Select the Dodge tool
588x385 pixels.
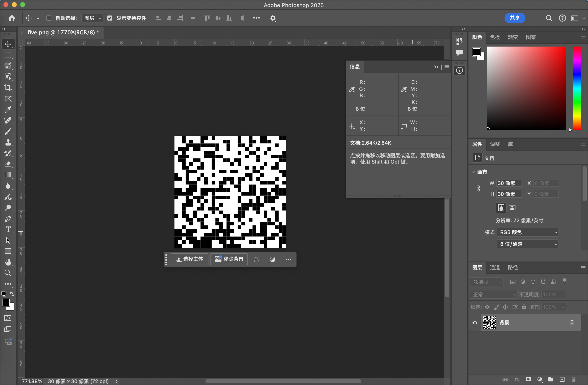(8, 208)
